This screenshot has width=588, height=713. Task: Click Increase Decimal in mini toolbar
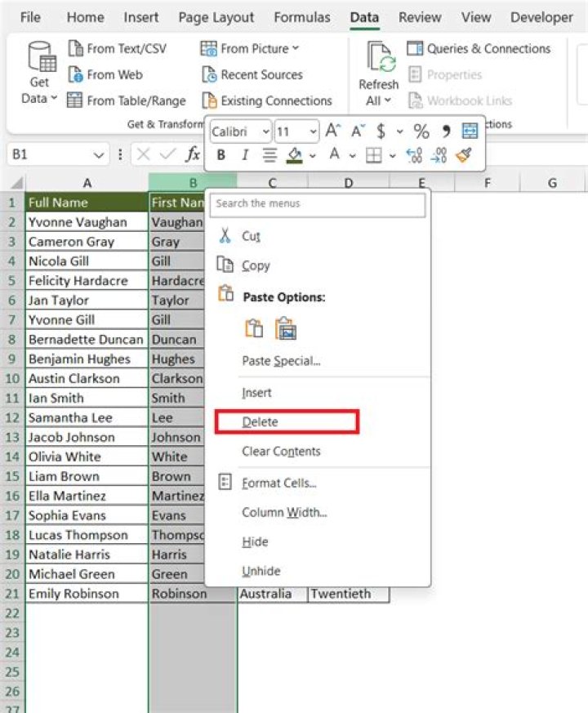click(414, 155)
